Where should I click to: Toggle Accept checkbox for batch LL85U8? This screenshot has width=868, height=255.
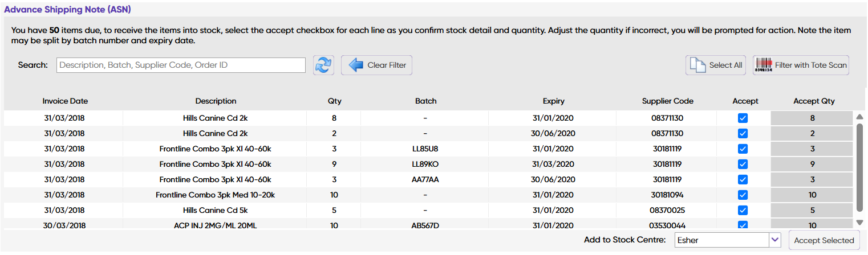click(x=743, y=149)
